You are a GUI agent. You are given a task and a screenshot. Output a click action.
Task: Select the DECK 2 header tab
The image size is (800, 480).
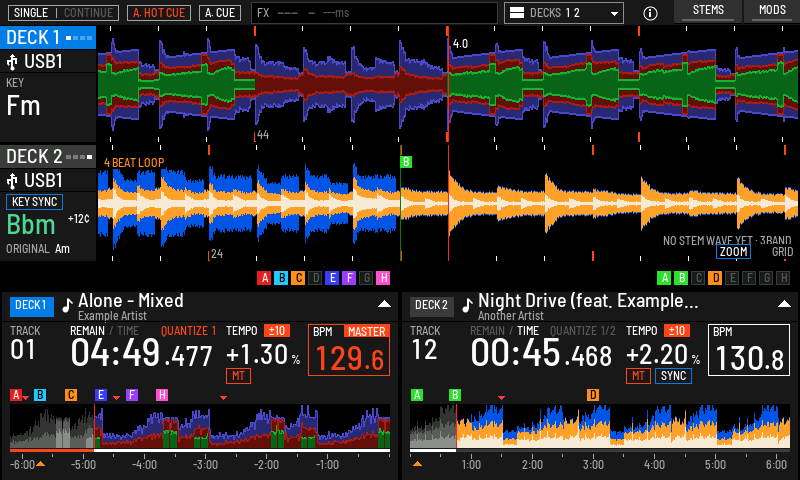(x=48, y=157)
